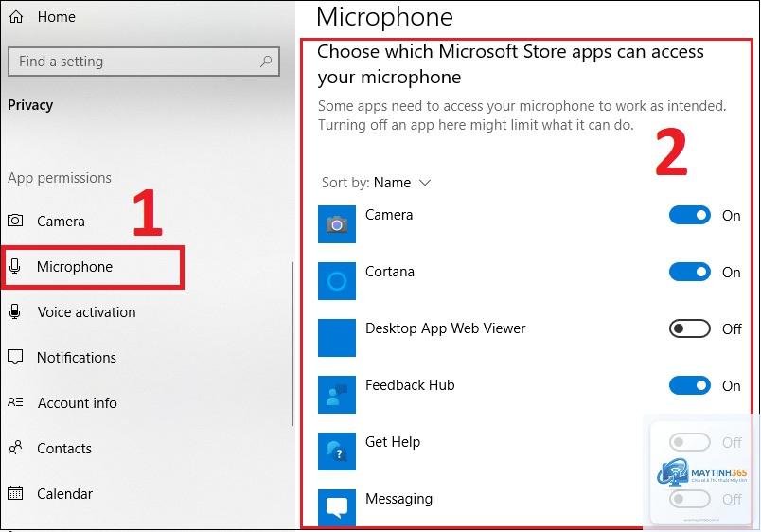Viewport: 761px width, 532px height.
Task: Click the 'Choose which Microsoft Store apps' heading
Action: click(x=510, y=64)
